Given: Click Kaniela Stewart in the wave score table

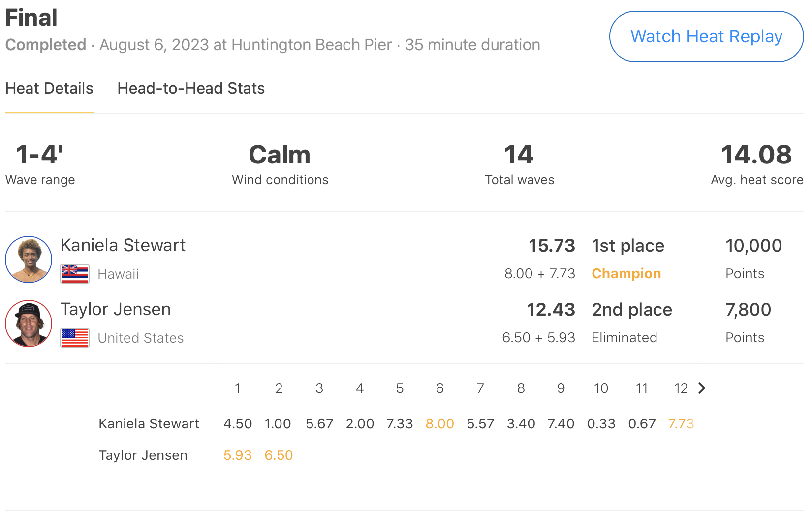Looking at the screenshot, I should point(149,423).
